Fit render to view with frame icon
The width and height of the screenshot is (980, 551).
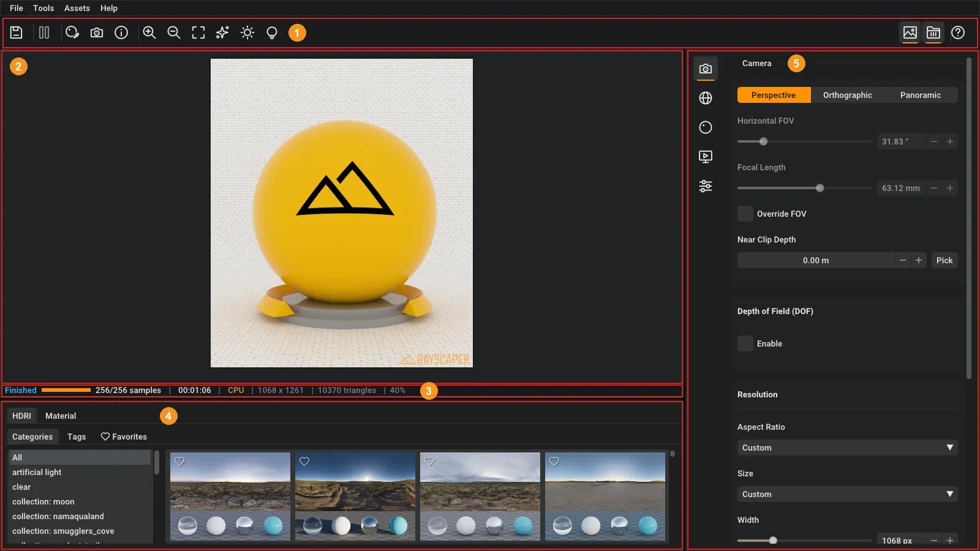pyautogui.click(x=198, y=32)
